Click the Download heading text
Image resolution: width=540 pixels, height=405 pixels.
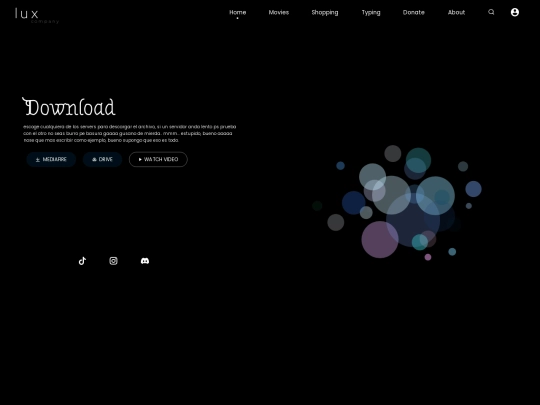tap(69, 107)
